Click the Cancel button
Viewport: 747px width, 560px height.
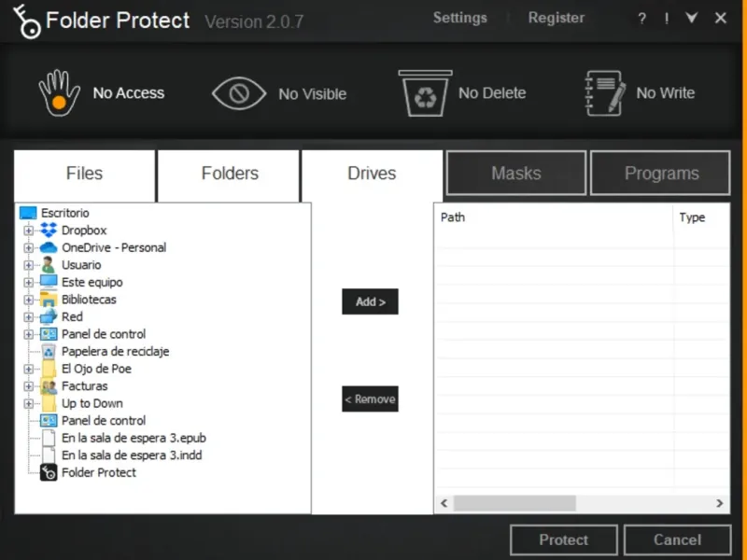(678, 540)
